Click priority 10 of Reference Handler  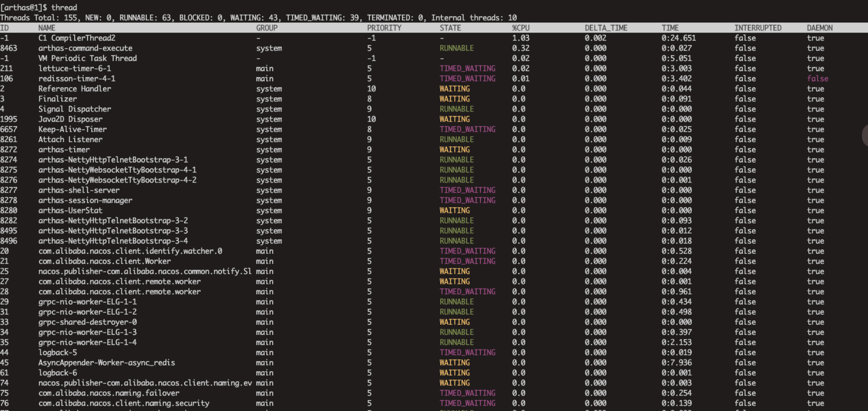tap(371, 89)
